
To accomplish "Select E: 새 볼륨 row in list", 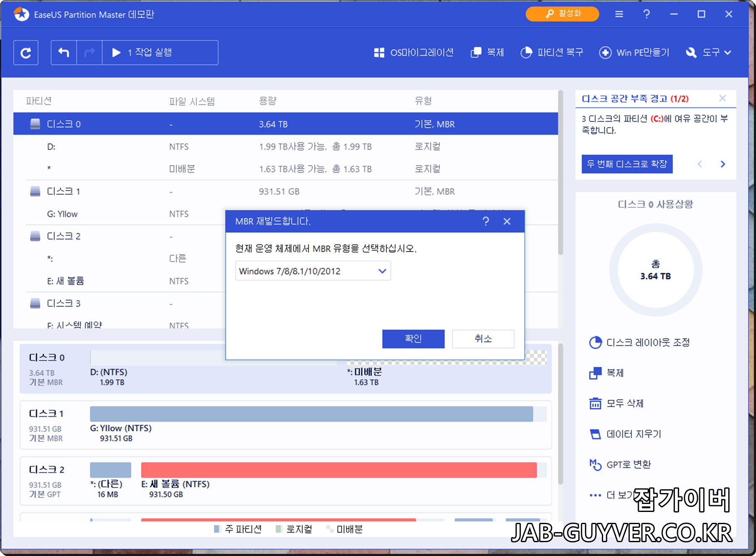I will (119, 281).
